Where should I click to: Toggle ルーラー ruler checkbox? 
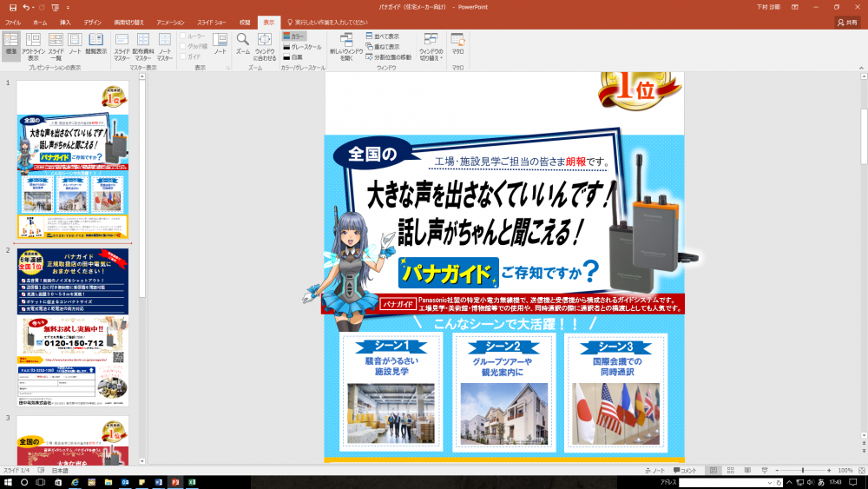(194, 36)
